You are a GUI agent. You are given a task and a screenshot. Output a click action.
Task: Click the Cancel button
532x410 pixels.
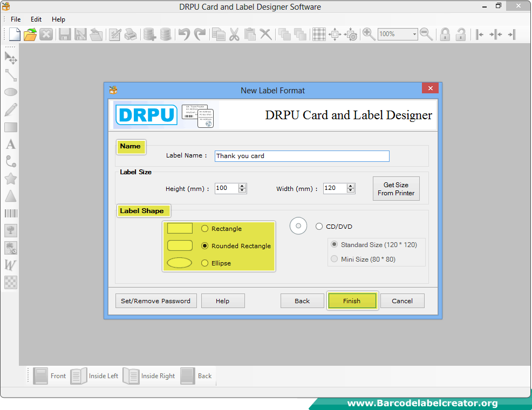coord(402,301)
